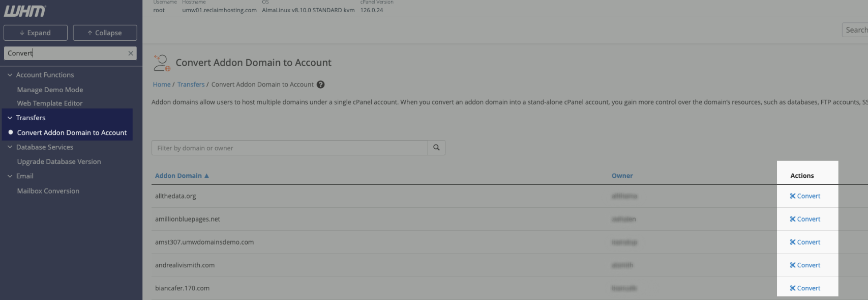Click the top-right Search box
The image size is (868, 300).
click(855, 30)
